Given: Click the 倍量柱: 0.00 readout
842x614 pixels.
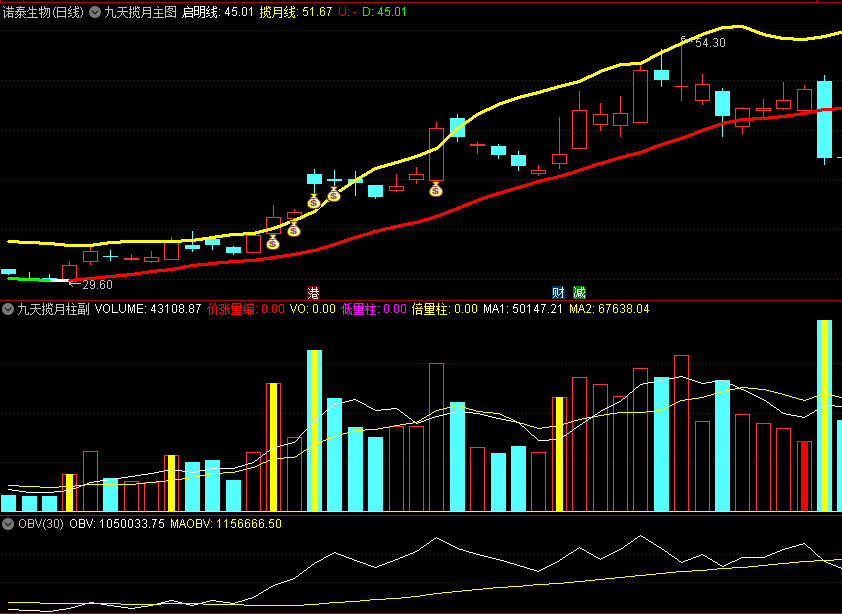Looking at the screenshot, I should click(x=445, y=309).
